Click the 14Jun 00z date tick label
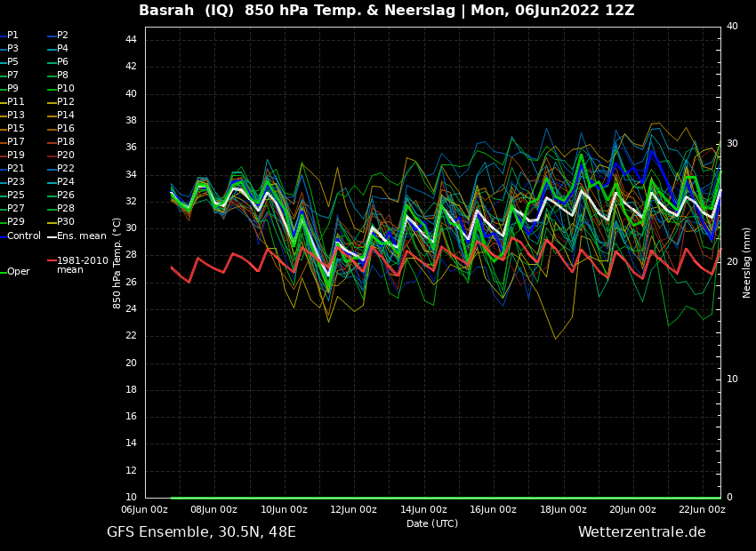The height and width of the screenshot is (551, 756). (423, 510)
